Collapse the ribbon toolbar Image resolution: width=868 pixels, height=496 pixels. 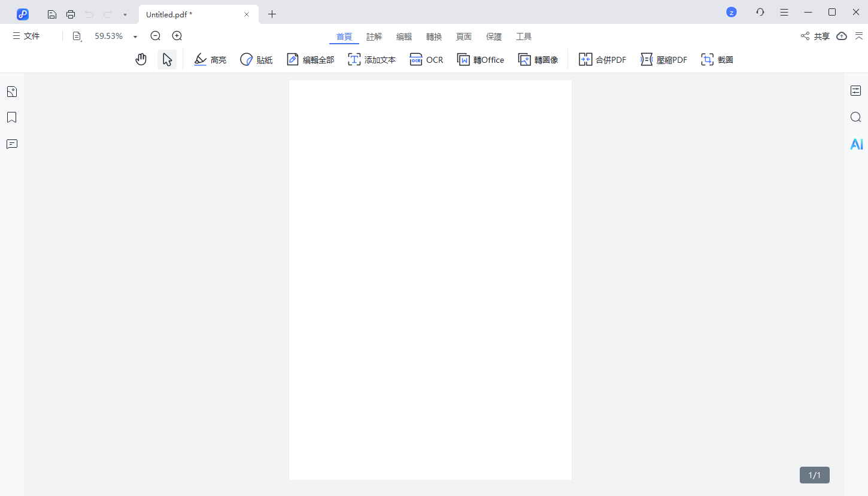(859, 36)
